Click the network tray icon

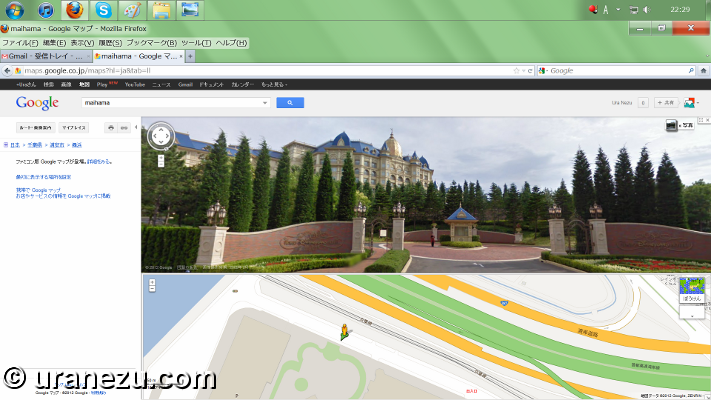pos(633,10)
